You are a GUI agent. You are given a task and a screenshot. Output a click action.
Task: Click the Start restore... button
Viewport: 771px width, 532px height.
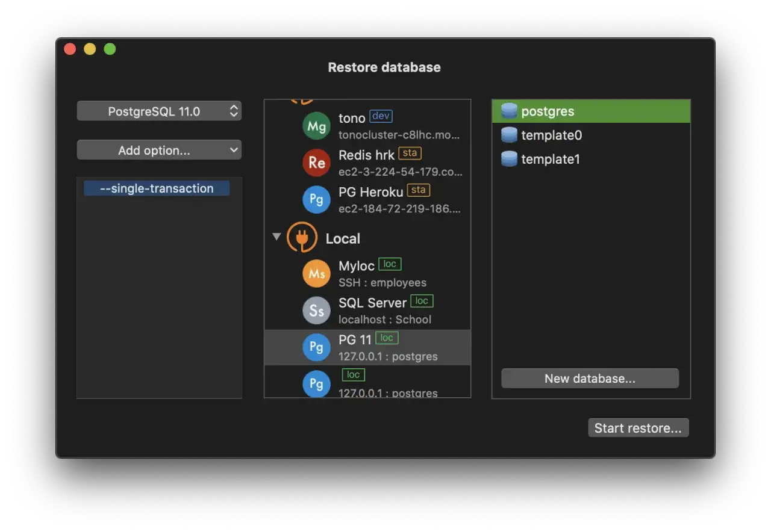point(638,428)
